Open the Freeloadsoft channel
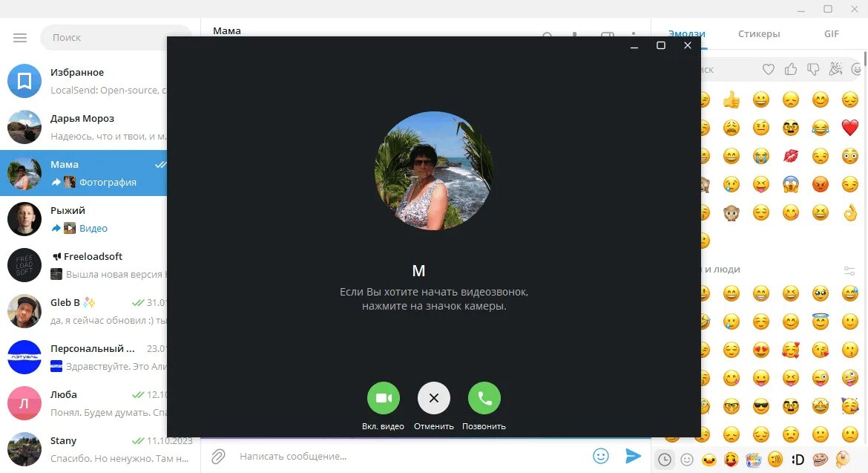The image size is (868, 473). coord(84,265)
